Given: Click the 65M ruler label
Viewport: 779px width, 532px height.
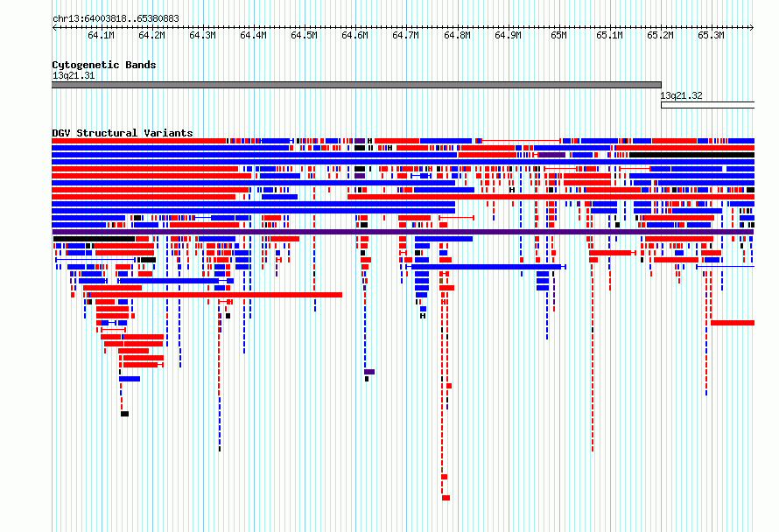Looking at the screenshot, I should click(559, 35).
